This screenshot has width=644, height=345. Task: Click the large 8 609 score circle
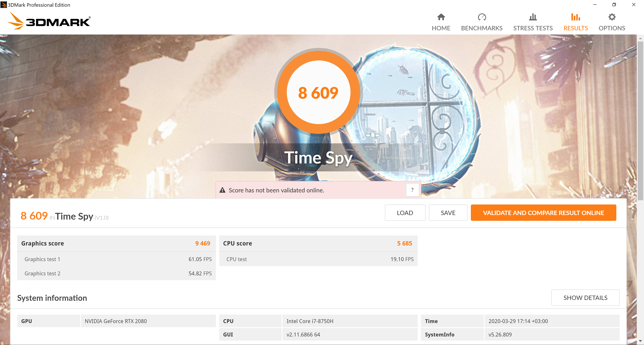318,92
